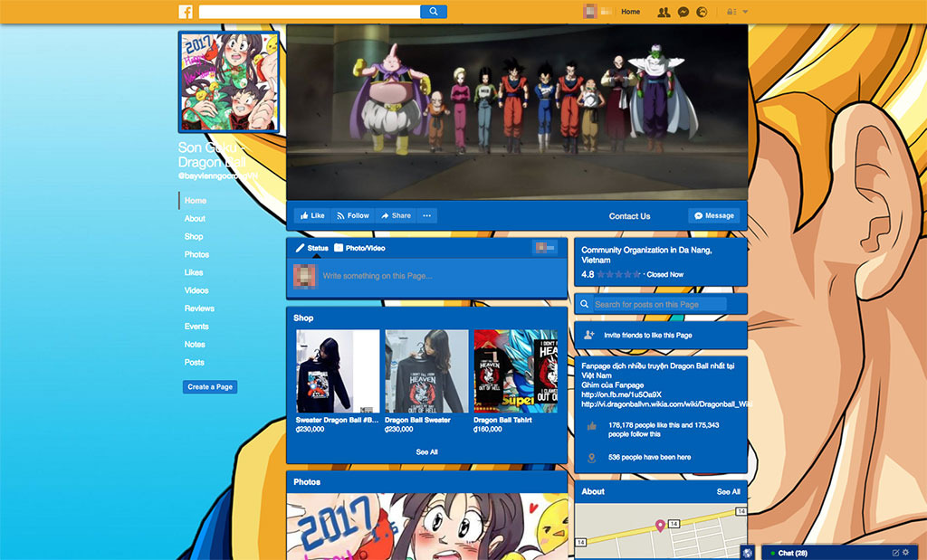Click the new message compose icon in chat bar

[x=895, y=553]
